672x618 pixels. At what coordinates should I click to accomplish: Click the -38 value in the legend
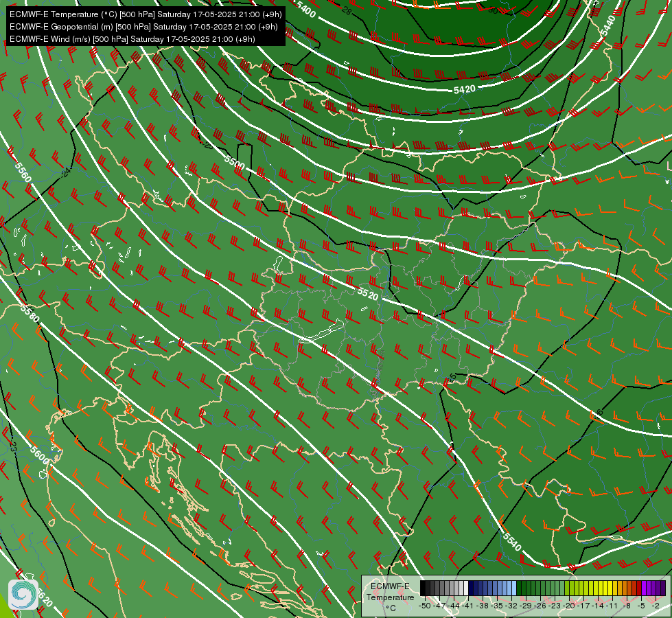(482, 606)
